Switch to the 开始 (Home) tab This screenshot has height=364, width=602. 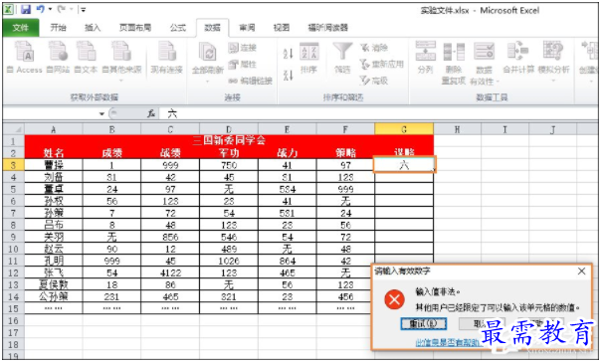pyautogui.click(x=58, y=28)
